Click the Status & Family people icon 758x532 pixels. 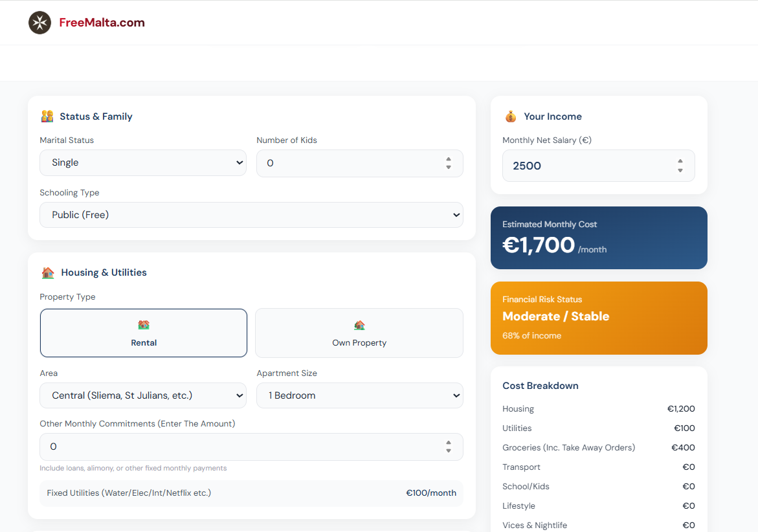(47, 116)
